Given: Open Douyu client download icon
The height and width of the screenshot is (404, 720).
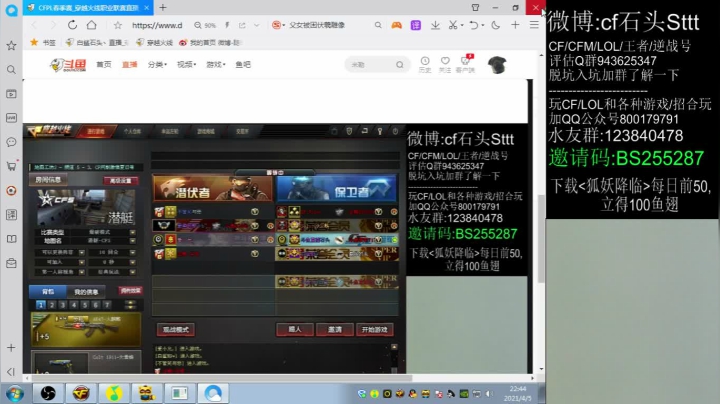Looking at the screenshot, I should tap(465, 64).
